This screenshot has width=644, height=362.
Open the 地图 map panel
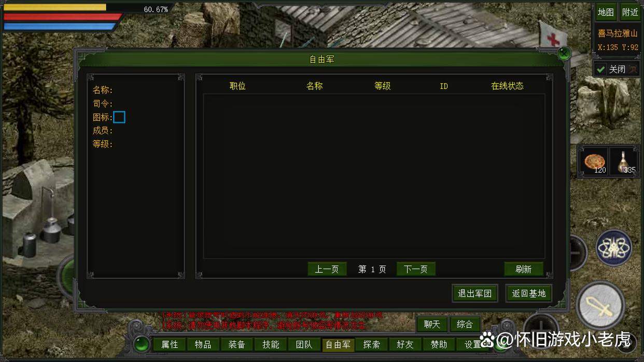pyautogui.click(x=605, y=12)
